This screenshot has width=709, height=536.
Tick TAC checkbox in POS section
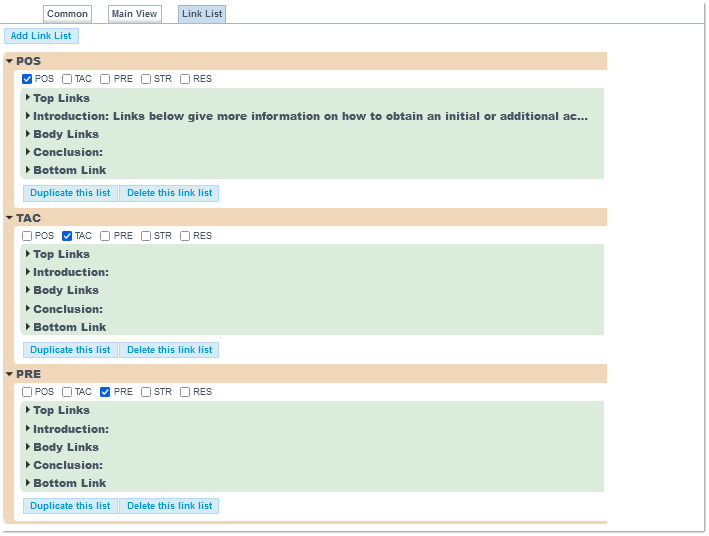coord(67,79)
